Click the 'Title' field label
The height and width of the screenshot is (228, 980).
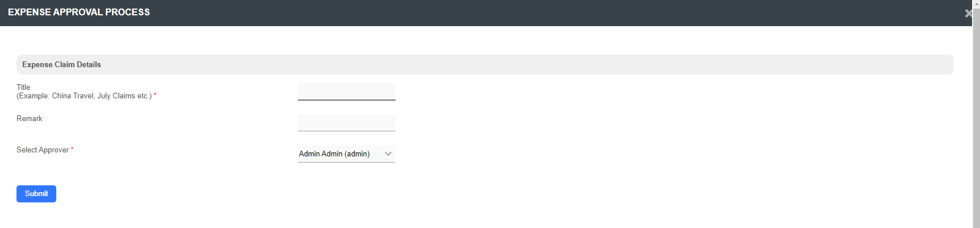coord(23,87)
